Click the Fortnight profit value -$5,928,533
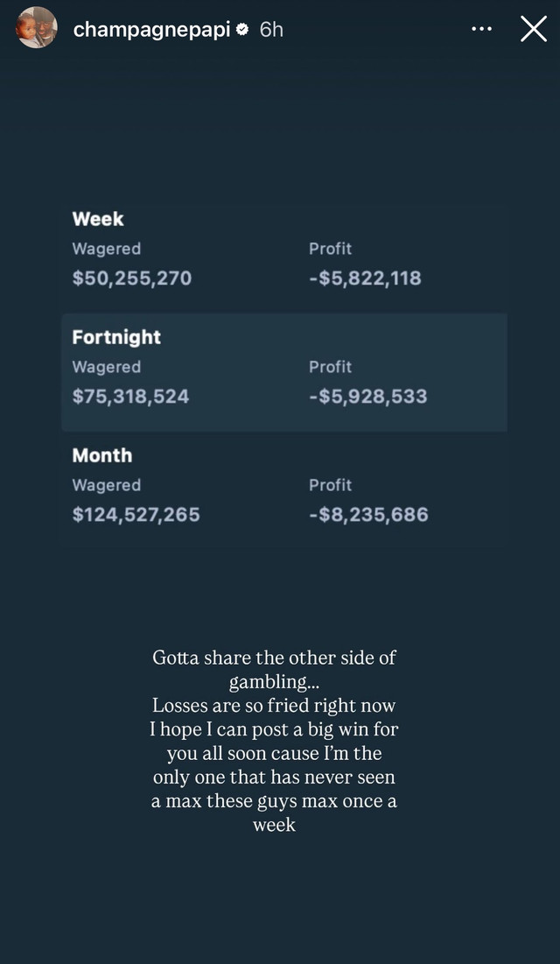560x964 pixels. tap(367, 397)
